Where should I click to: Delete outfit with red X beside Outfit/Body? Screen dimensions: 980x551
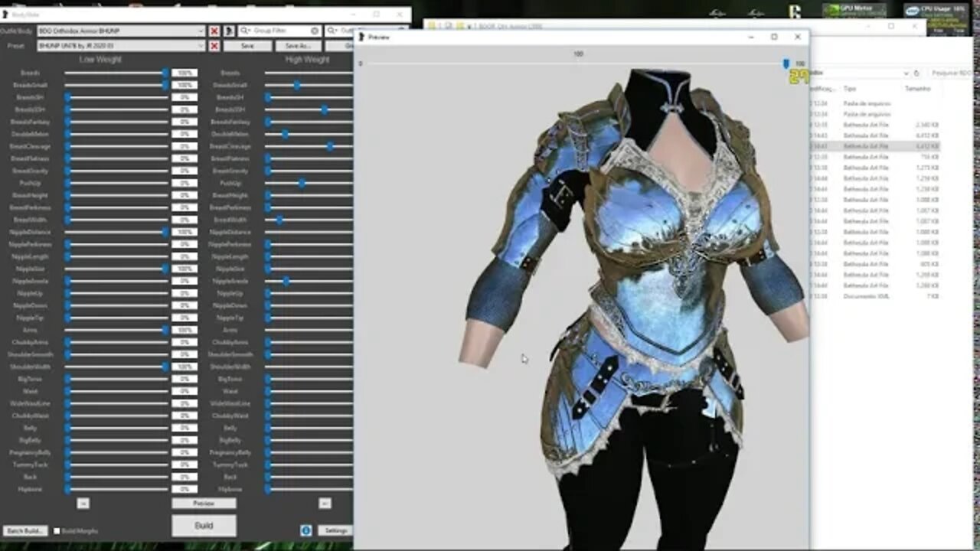point(214,31)
